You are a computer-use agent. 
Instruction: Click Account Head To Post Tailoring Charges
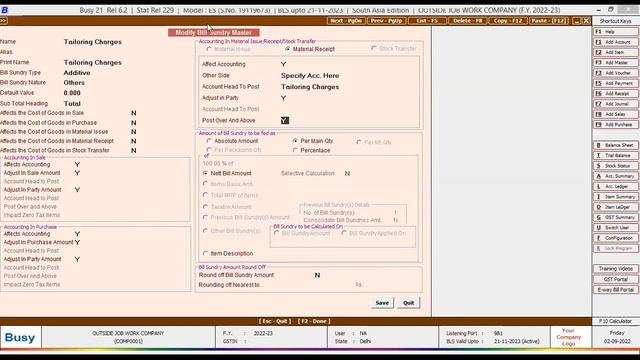coord(310,87)
